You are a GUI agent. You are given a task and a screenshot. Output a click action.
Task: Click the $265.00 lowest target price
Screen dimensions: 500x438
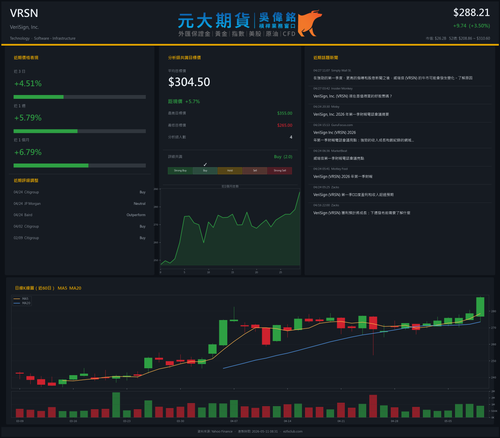pyautogui.click(x=285, y=125)
